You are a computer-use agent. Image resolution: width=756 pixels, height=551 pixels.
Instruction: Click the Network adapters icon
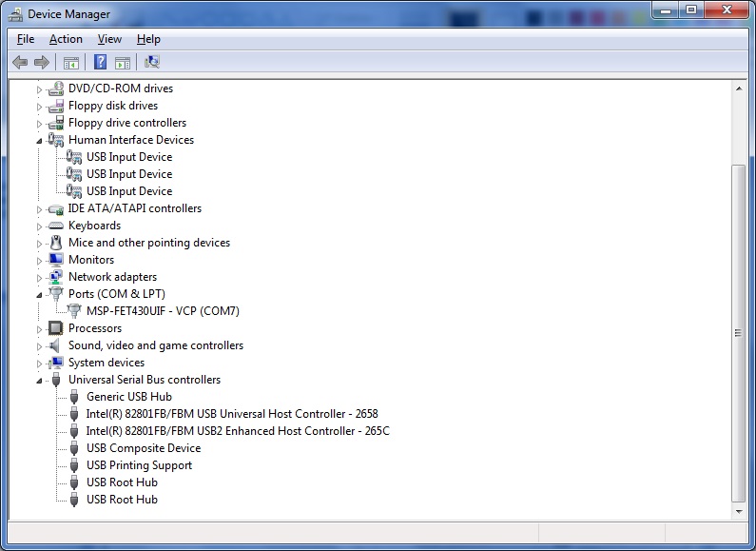pos(56,277)
